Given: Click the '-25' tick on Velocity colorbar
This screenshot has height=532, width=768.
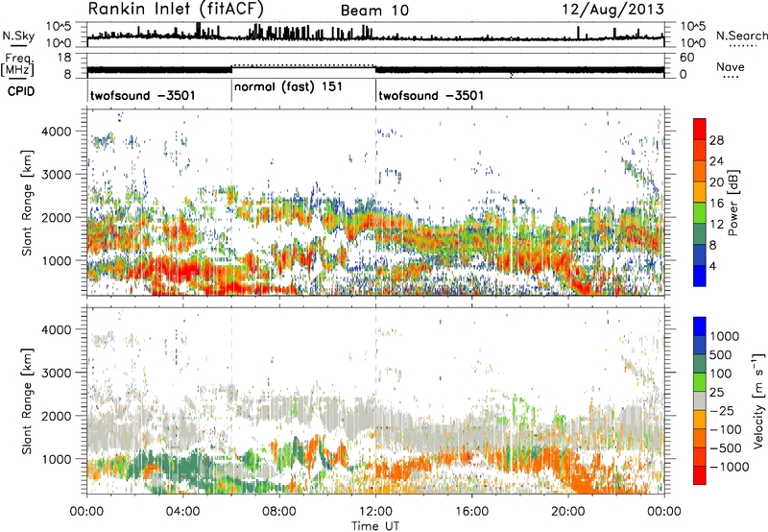Looking at the screenshot, I should pyautogui.click(x=723, y=411).
